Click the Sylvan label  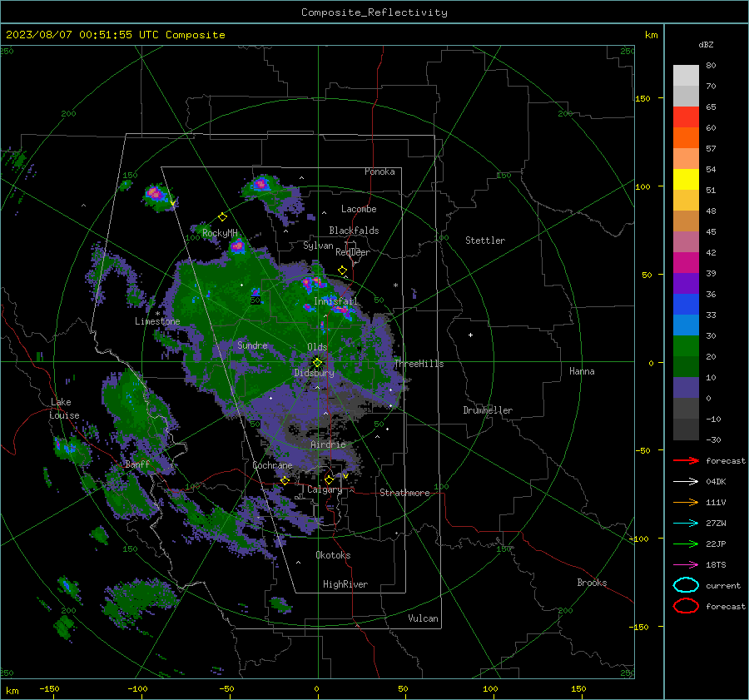click(x=318, y=246)
